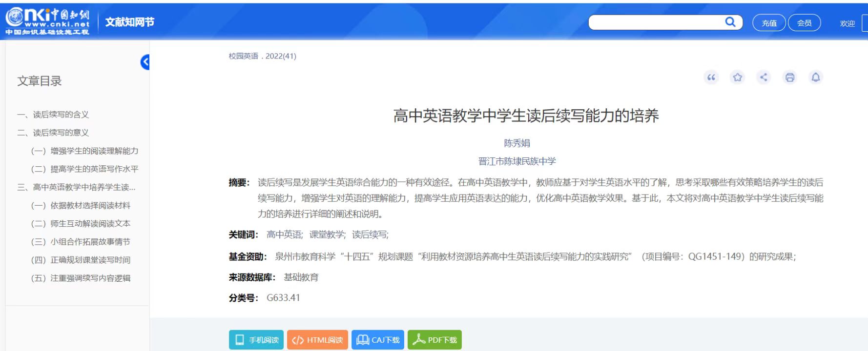
Task: Open author link 陈秀娟
Action: pos(517,143)
